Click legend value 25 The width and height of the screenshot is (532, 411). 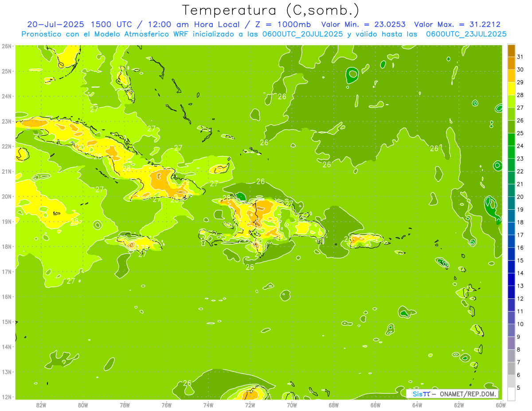(520, 133)
